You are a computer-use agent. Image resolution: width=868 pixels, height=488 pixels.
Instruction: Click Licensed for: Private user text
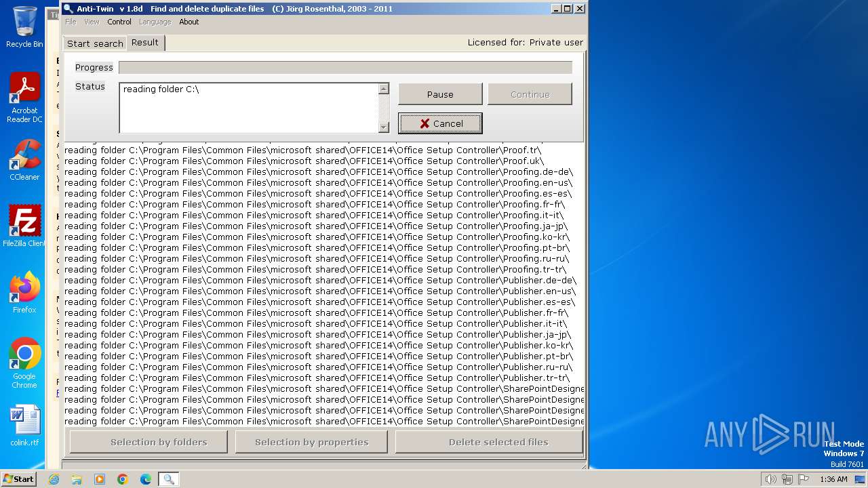[525, 42]
